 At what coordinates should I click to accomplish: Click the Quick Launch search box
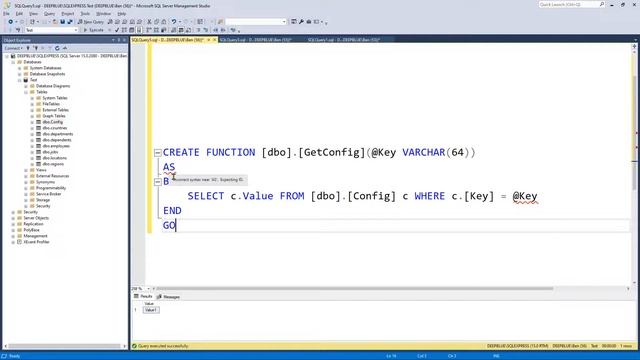(x=571, y=4)
